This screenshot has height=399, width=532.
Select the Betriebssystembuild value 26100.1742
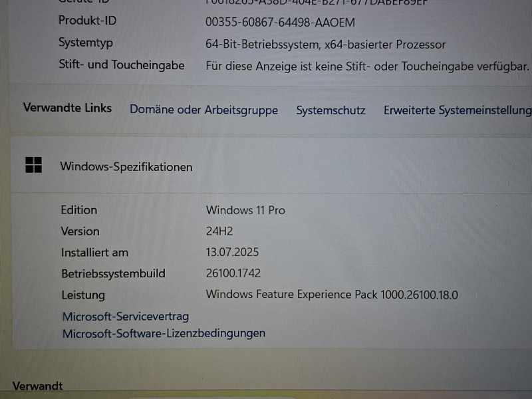click(233, 273)
